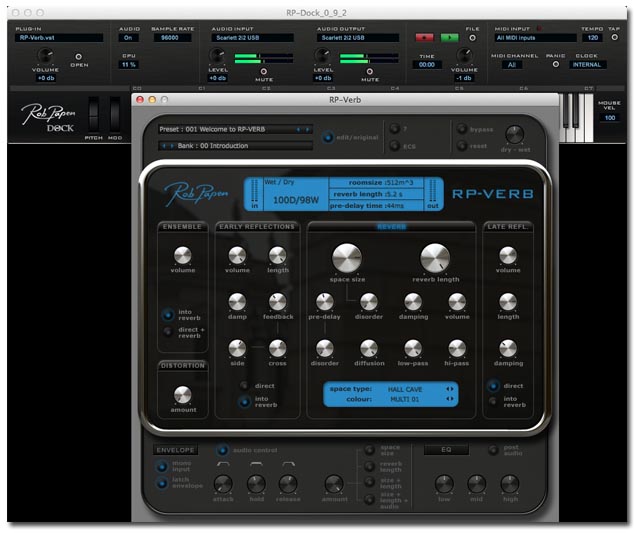The width and height of the screenshot is (634, 533).
Task: Click the TAP tempo button
Action: click(x=615, y=37)
